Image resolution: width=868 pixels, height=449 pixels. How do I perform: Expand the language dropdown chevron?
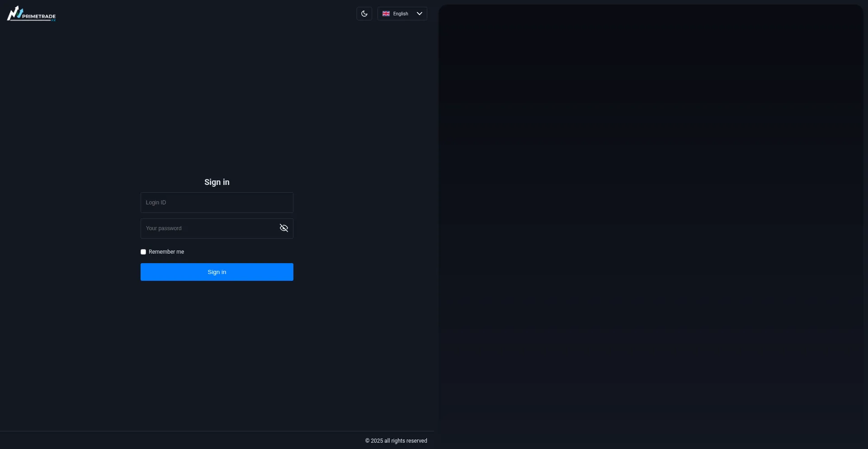(x=419, y=14)
